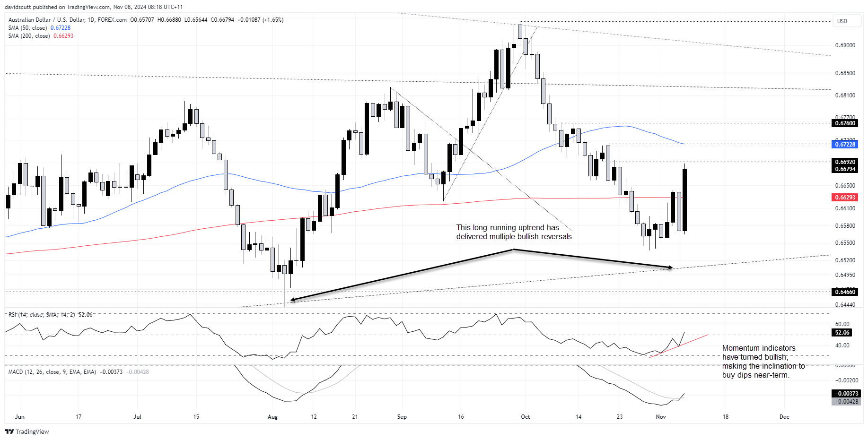Click the Sep label on the time axis

(x=402, y=417)
